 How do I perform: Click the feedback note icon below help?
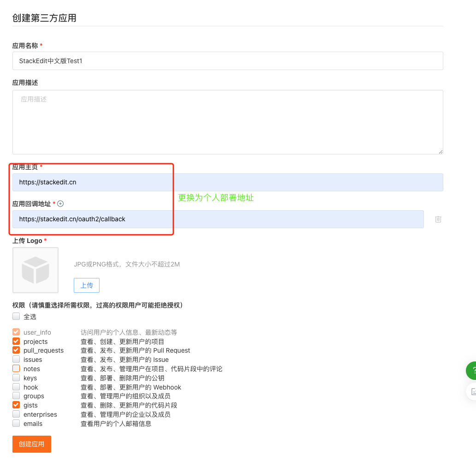point(472,392)
